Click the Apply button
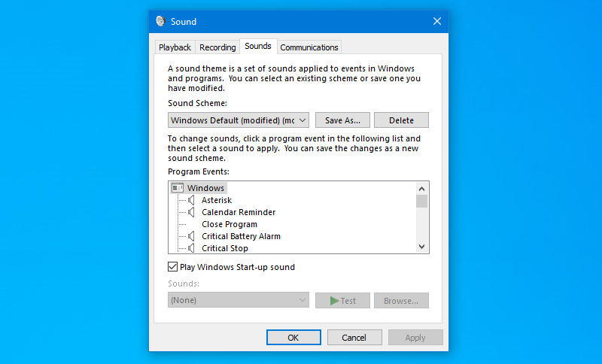The width and height of the screenshot is (602, 364). 415,337
